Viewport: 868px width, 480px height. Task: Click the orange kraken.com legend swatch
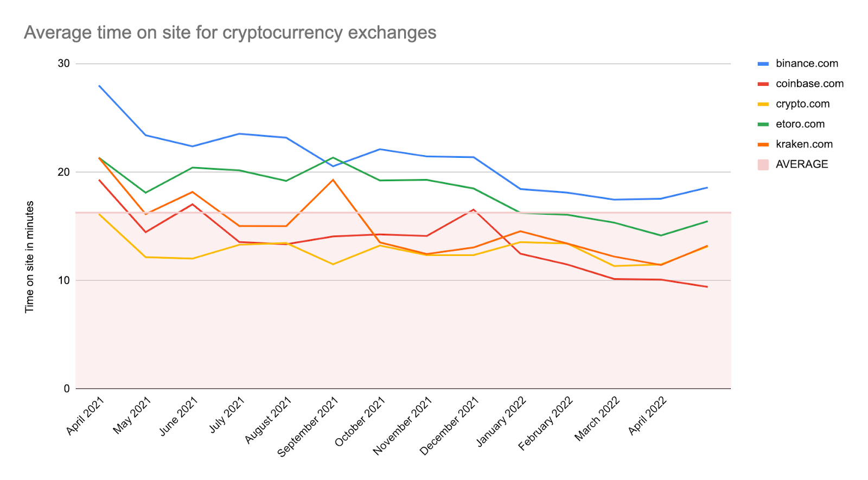(763, 144)
